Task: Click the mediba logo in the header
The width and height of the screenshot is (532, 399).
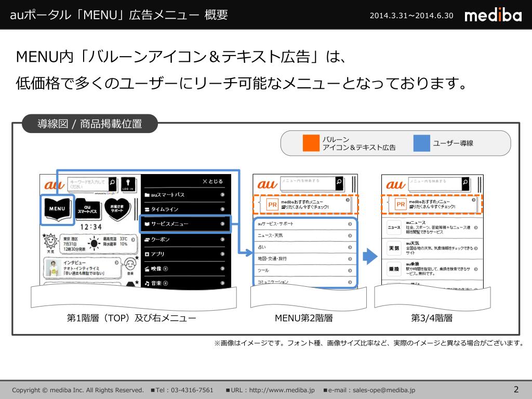Action: pyautogui.click(x=493, y=15)
